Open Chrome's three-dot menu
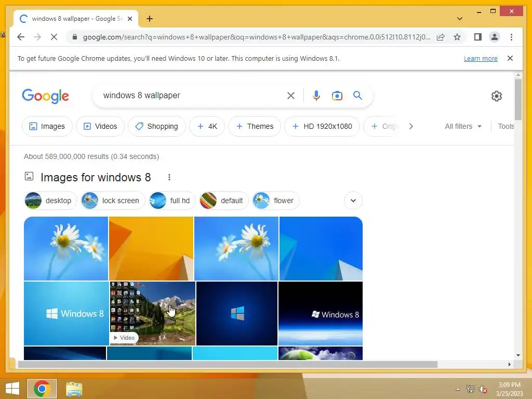The image size is (532, 399). (x=511, y=37)
